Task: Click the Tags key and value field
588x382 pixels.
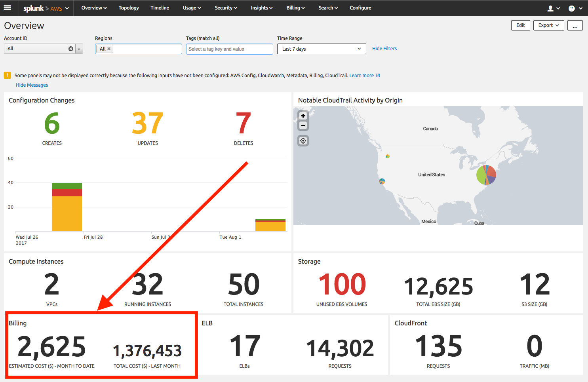Action: click(230, 49)
